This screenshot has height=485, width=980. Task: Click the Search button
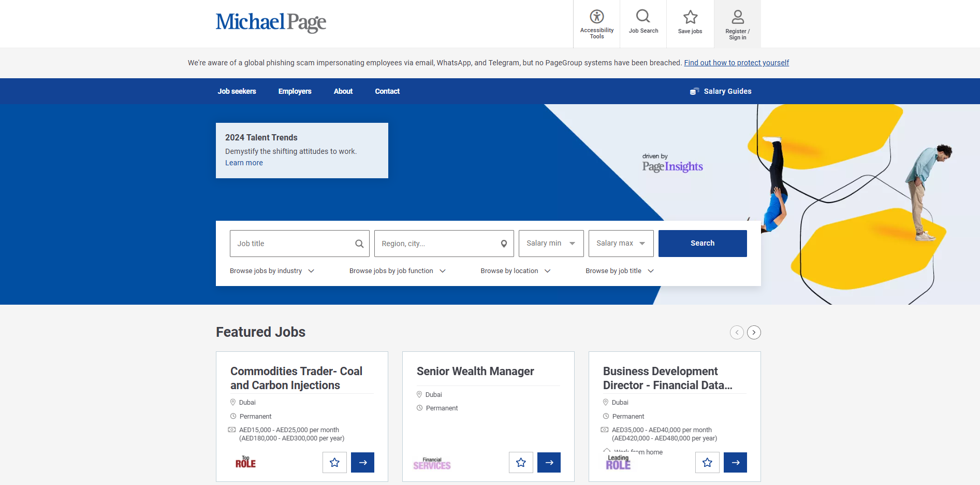(703, 244)
